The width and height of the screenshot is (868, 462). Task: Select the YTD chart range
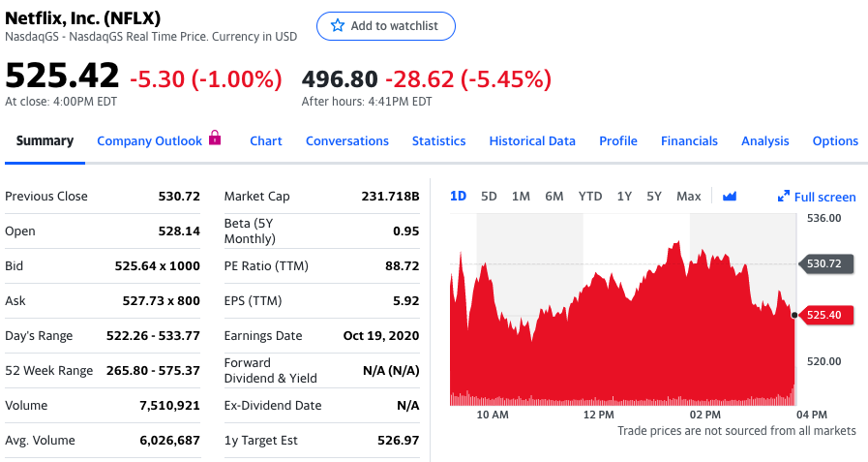click(590, 197)
